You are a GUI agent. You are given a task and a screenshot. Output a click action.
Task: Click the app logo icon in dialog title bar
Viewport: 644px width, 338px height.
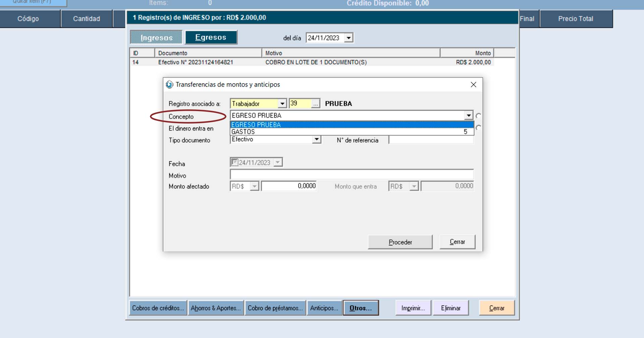tap(169, 85)
